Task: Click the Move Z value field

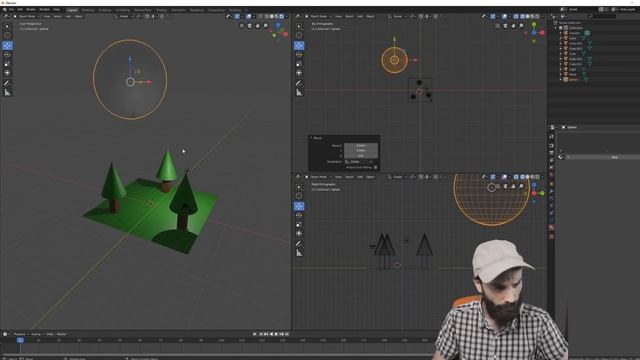Action: tap(361, 156)
